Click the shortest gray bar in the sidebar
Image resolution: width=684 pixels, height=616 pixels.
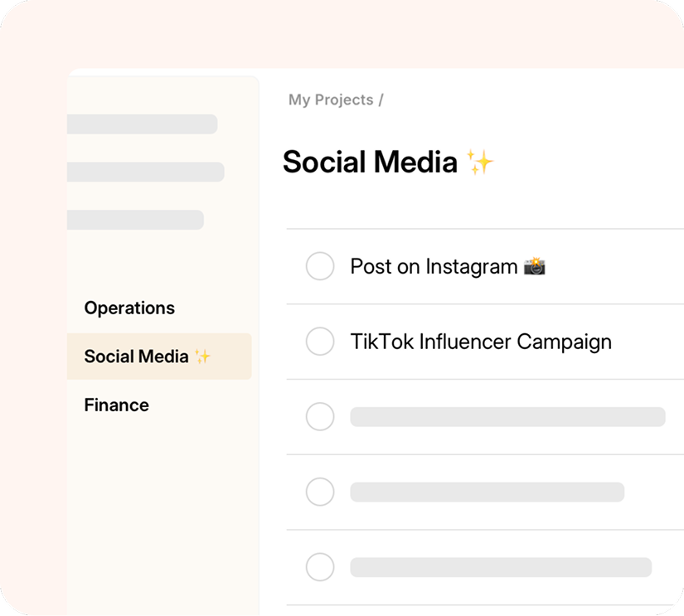point(134,220)
